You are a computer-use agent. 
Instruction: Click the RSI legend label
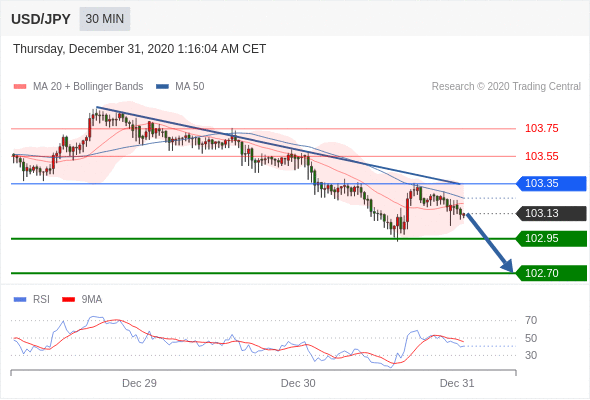tap(41, 300)
